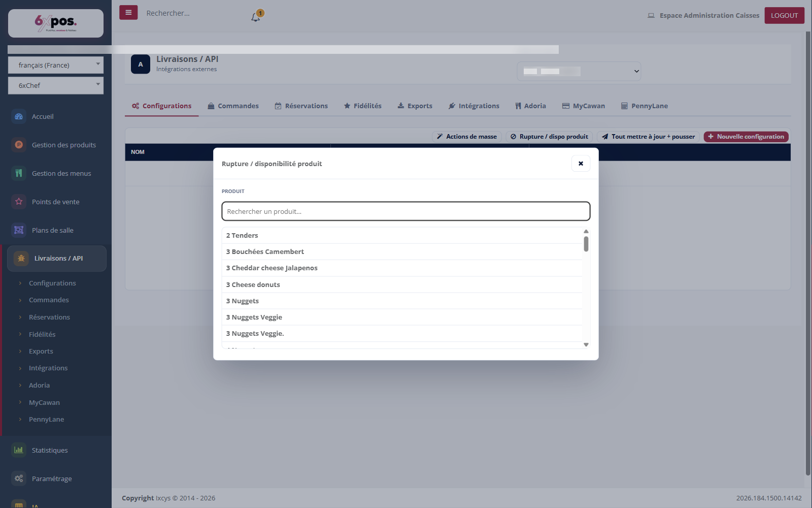Switch to the Fidélités tab

(x=362, y=106)
